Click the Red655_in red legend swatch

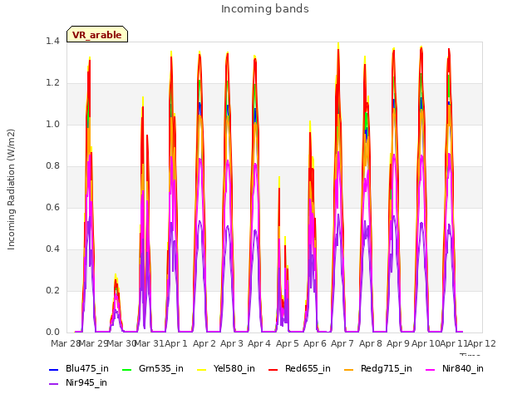click(273, 369)
